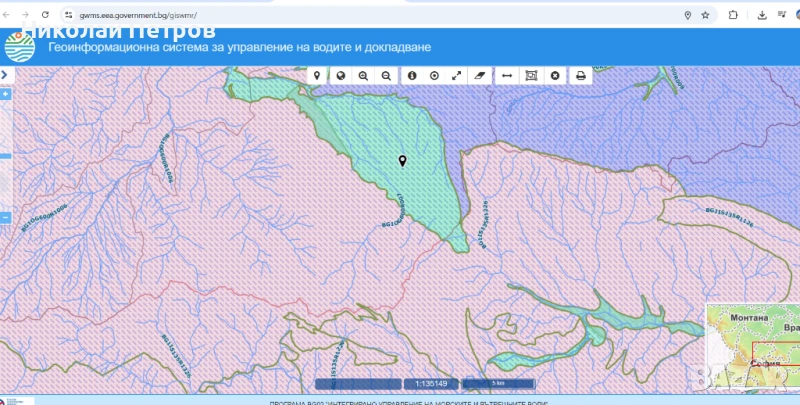Choose the measure area tool
800x405 pixels.
click(x=531, y=75)
